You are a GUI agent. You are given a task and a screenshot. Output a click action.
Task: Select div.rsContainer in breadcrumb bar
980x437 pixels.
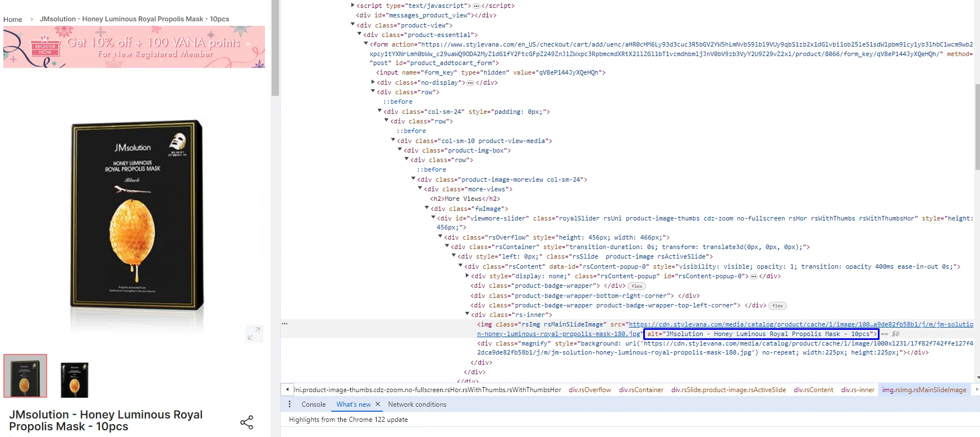tap(641, 390)
